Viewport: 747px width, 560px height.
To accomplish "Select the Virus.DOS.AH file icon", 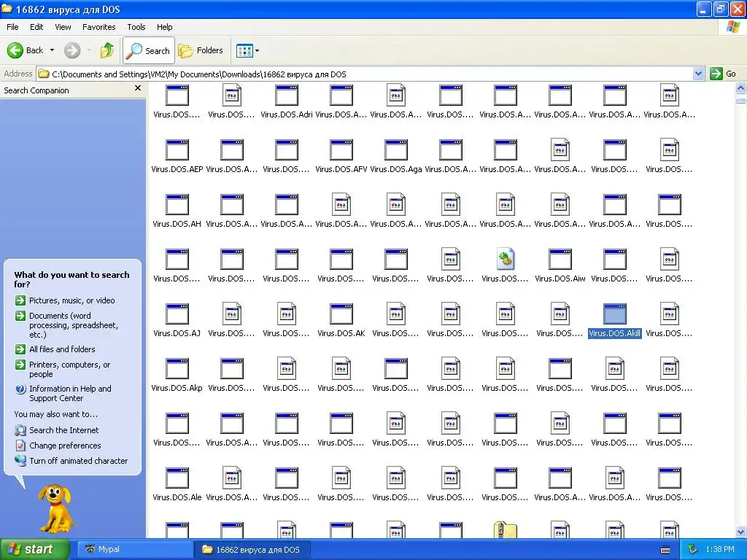I will coord(177,205).
